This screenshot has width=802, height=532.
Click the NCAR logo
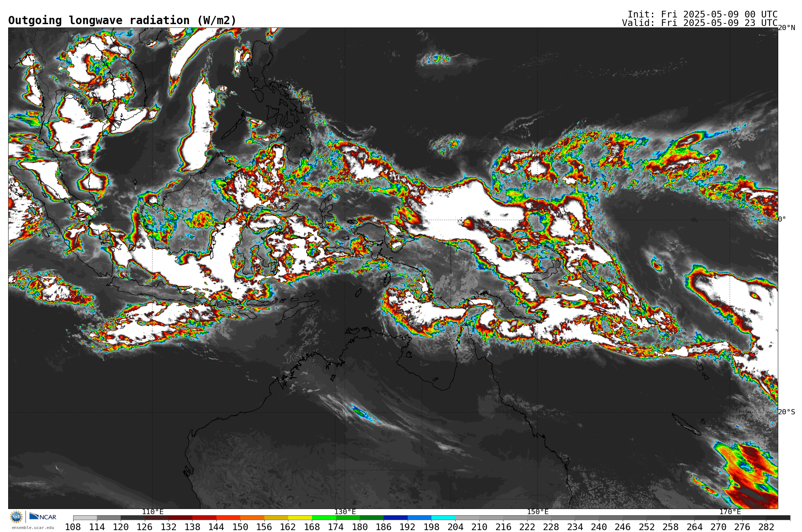43,516
